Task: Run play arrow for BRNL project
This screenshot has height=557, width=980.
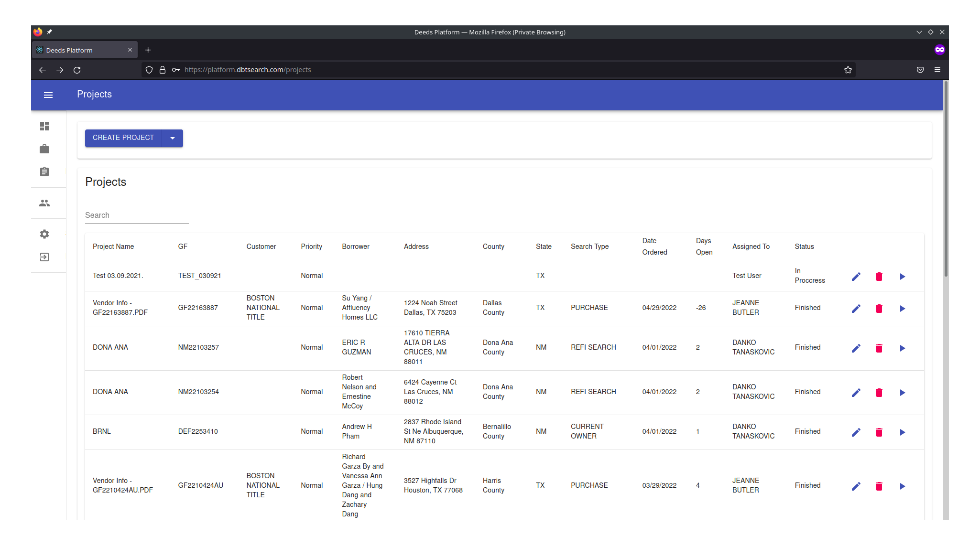Action: tap(902, 432)
